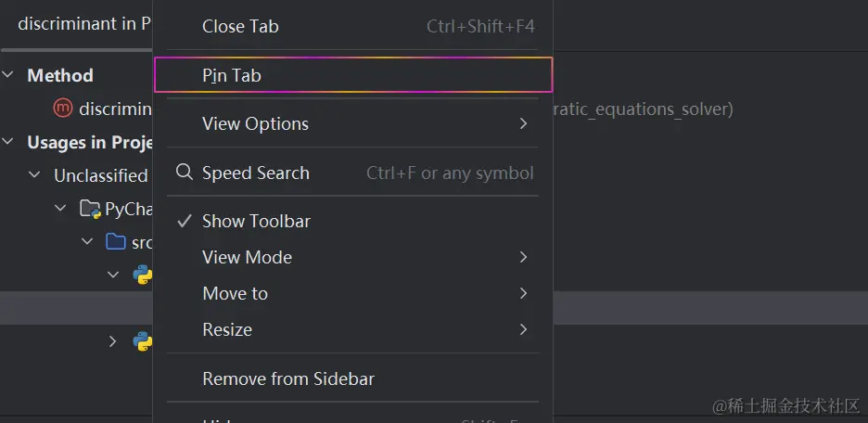This screenshot has width=868, height=423.
Task: Collapse the Method section chevron
Action: coord(7,75)
